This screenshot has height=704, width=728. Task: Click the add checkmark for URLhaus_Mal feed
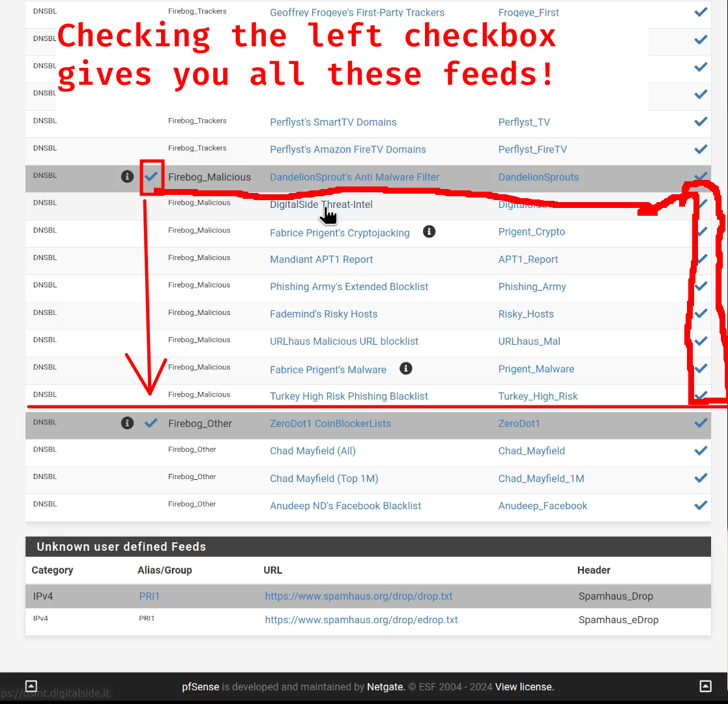tap(701, 341)
